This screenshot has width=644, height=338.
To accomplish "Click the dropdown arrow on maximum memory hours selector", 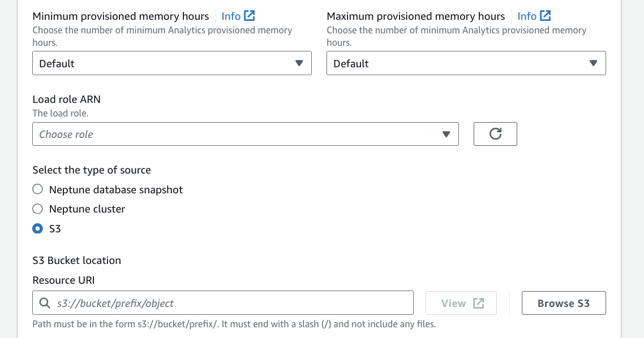I will (x=594, y=63).
